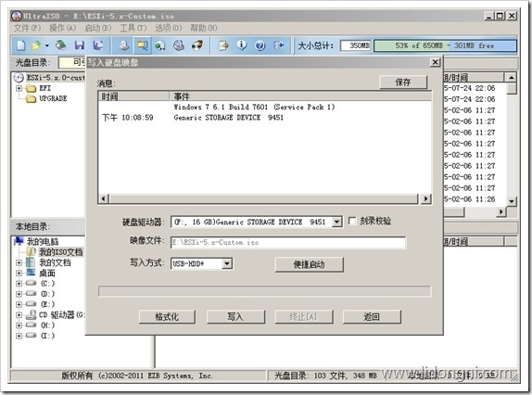Click the 事件 column header in messages
Viewport: 532px width, 395px height.
pos(300,96)
